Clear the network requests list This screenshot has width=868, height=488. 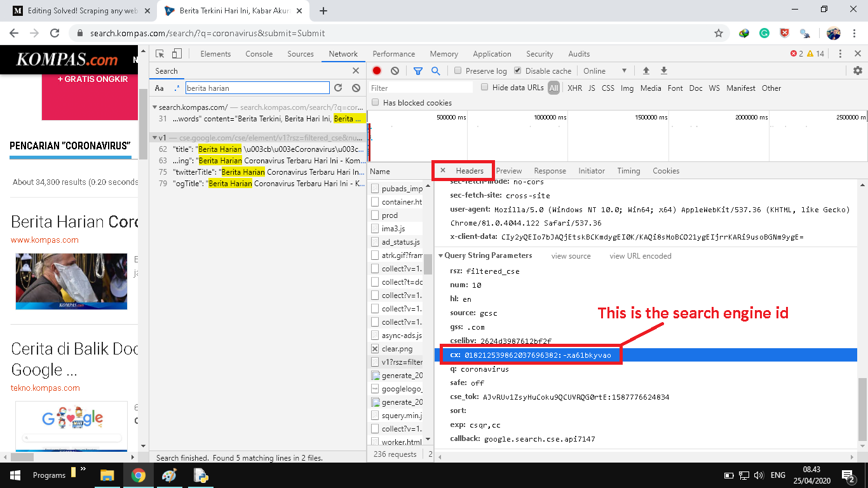pos(395,71)
